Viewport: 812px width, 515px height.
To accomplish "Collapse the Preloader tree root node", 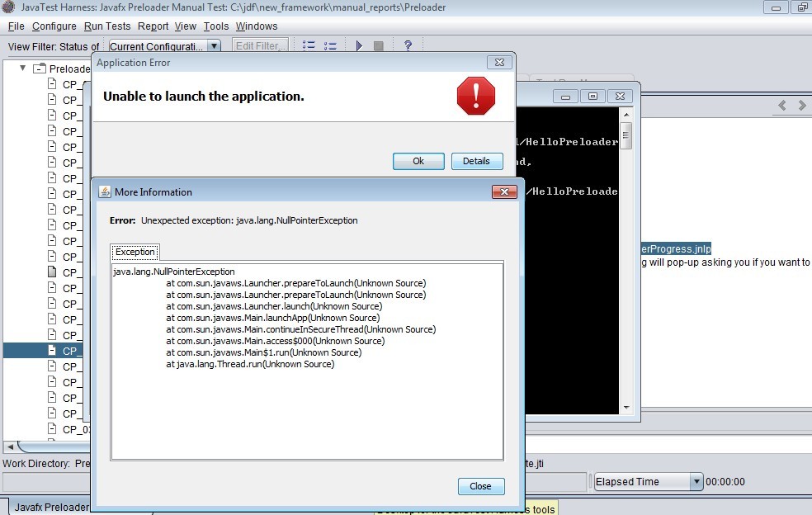I will (22, 69).
